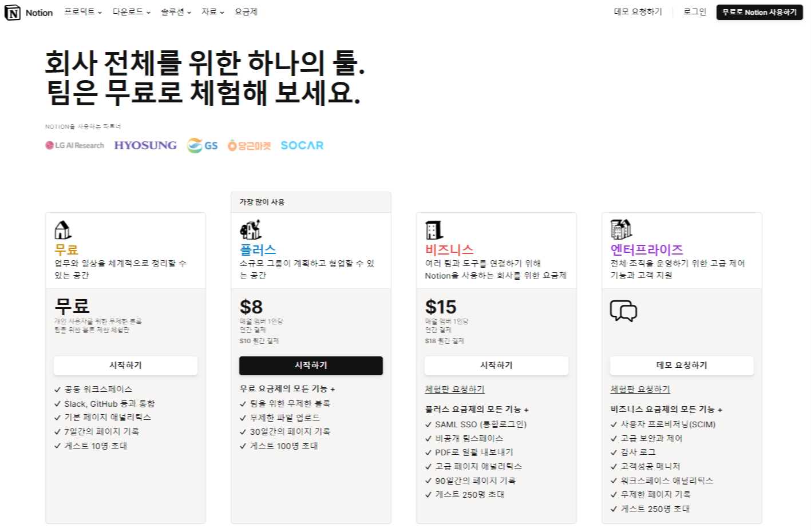Click the 비즈니스 plan title
The width and height of the screenshot is (811, 532).
tap(449, 250)
